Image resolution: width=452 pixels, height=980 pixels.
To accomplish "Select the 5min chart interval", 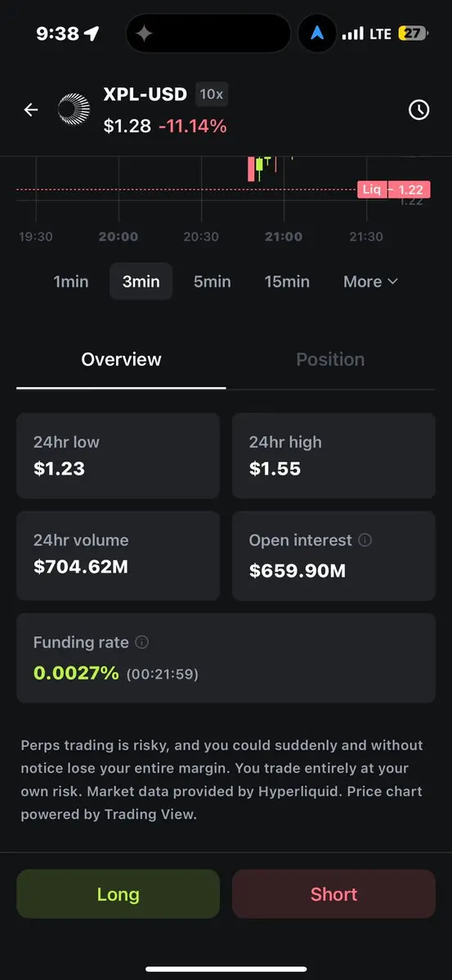I will pyautogui.click(x=212, y=282).
